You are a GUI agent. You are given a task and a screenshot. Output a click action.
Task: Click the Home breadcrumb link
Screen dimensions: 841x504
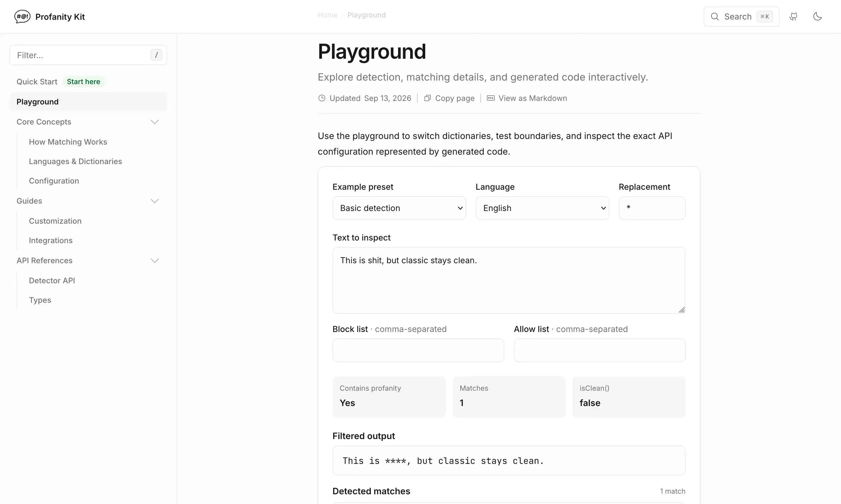327,15
